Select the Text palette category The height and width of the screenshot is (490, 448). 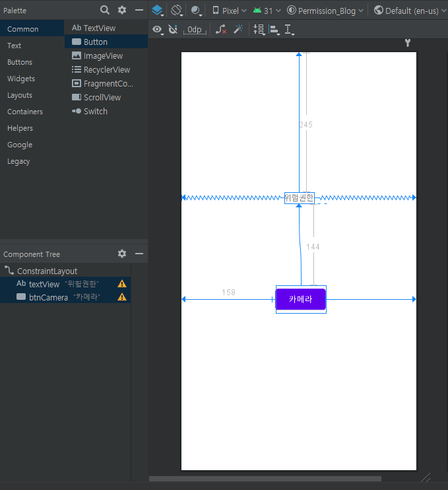tap(32, 46)
